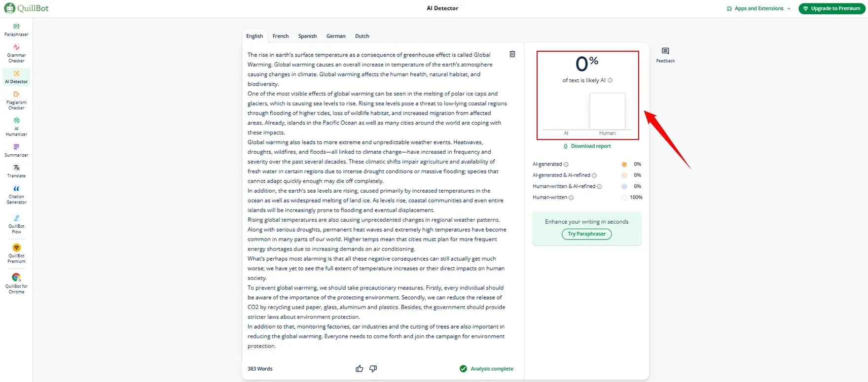This screenshot has width=868, height=382.
Task: Click 'Enhance your writing in seconds' text
Action: pos(587,222)
